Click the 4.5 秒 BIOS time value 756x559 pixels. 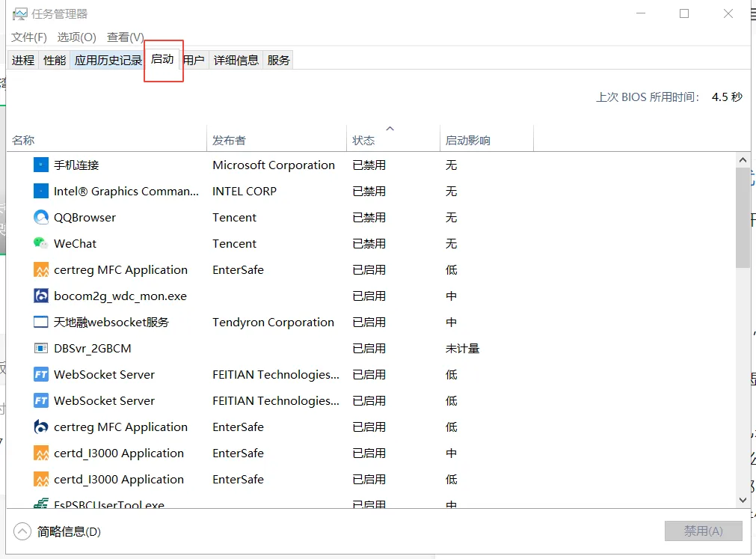point(727,97)
